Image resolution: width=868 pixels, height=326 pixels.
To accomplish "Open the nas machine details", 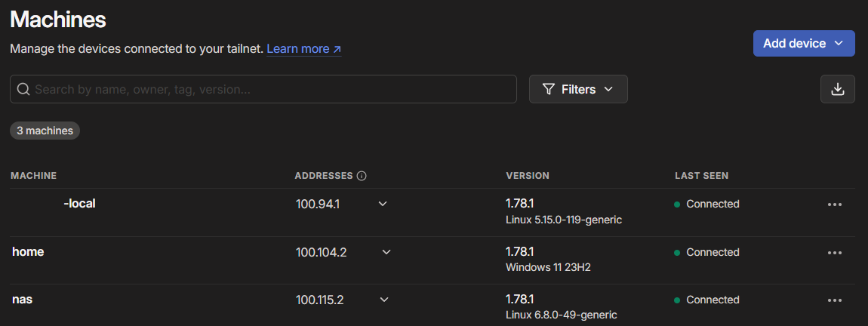I will click(22, 300).
